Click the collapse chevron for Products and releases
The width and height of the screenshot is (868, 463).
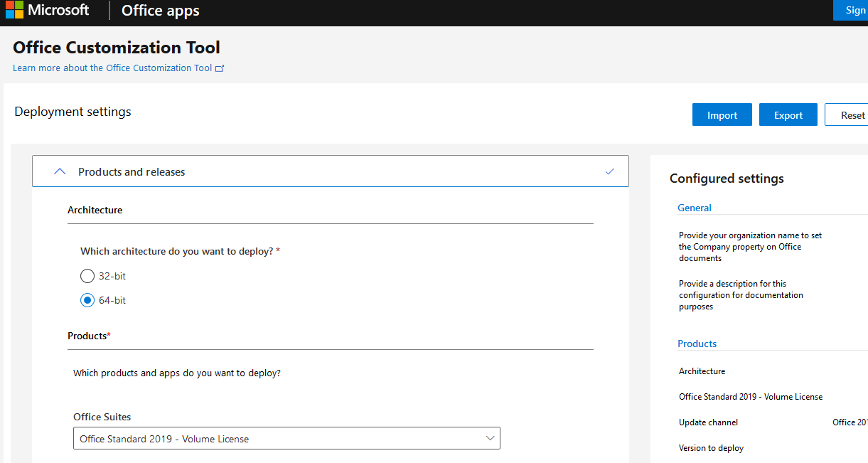60,171
